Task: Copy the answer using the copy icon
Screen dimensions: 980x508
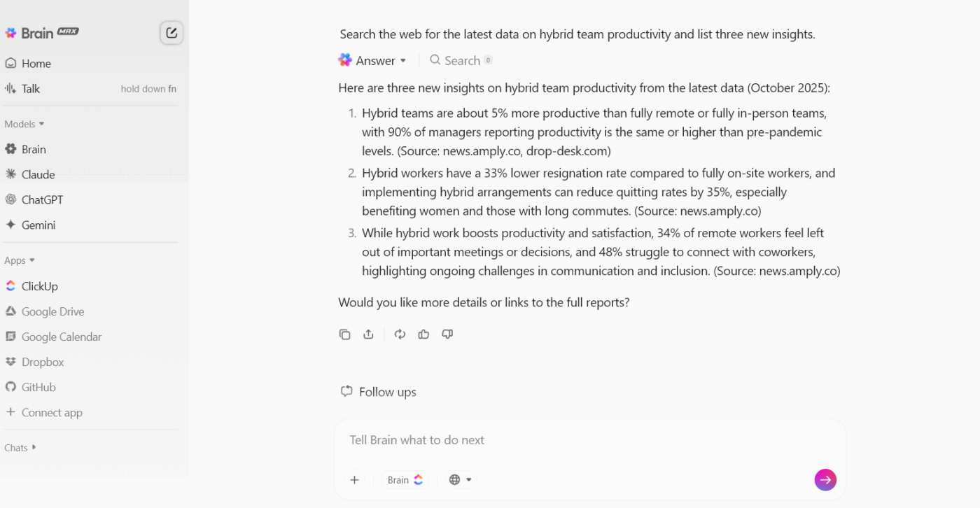Action: point(345,334)
